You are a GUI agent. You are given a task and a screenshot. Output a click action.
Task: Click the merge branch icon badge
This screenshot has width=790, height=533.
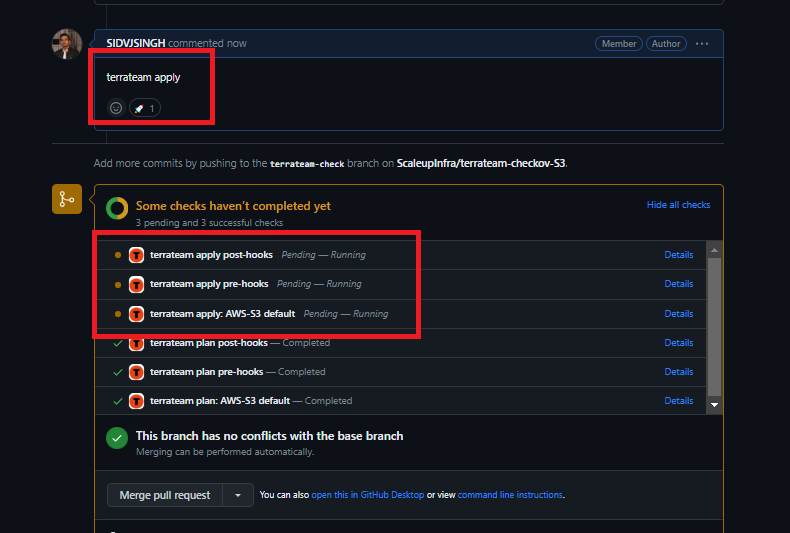tap(67, 199)
